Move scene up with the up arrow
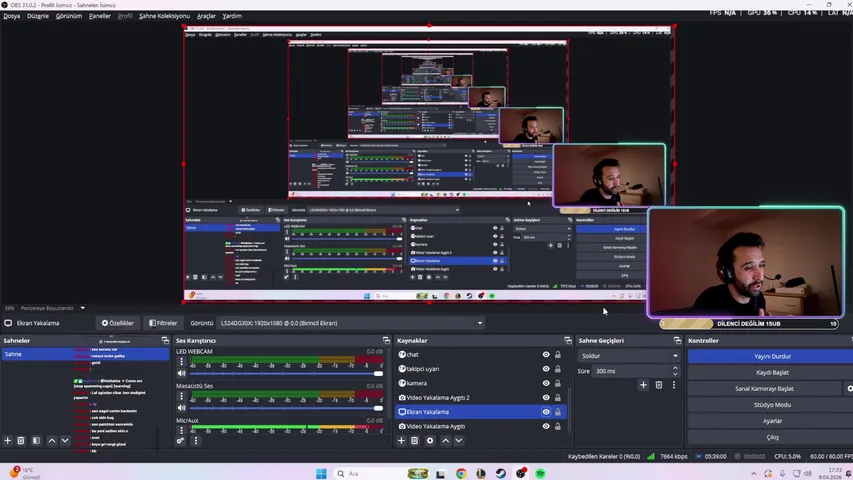 coord(52,440)
